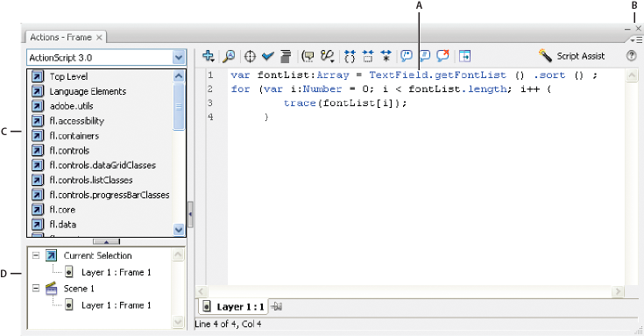Image resolution: width=644 pixels, height=336 pixels.
Task: Toggle Script Assist mode
Action: pyautogui.click(x=571, y=56)
